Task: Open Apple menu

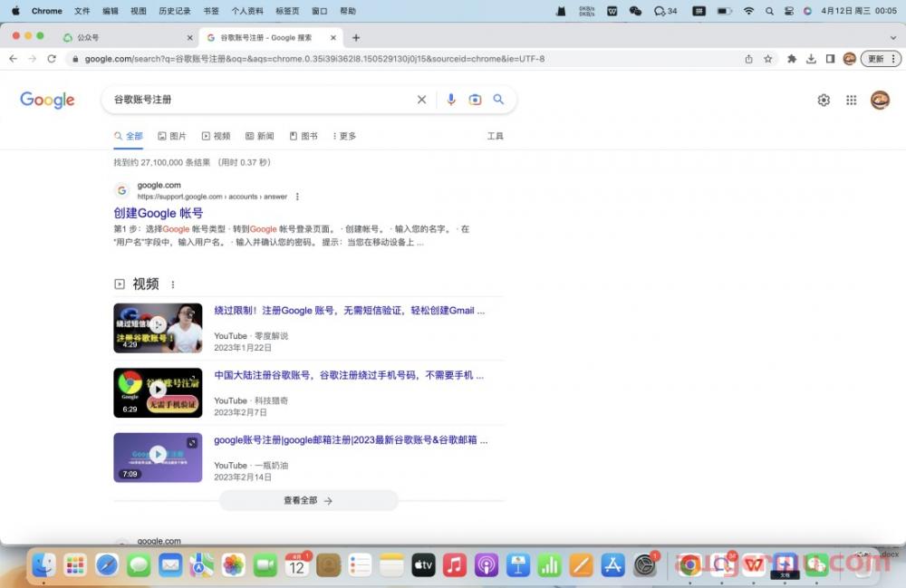Action: click(15, 11)
